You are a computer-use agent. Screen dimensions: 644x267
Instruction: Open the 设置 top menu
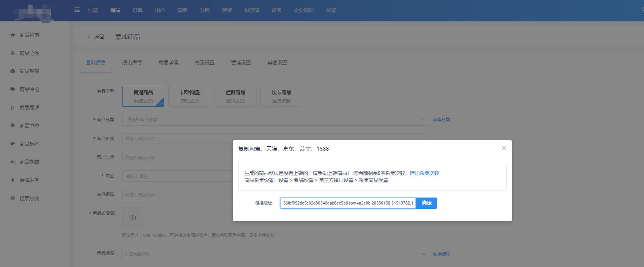coord(331,10)
